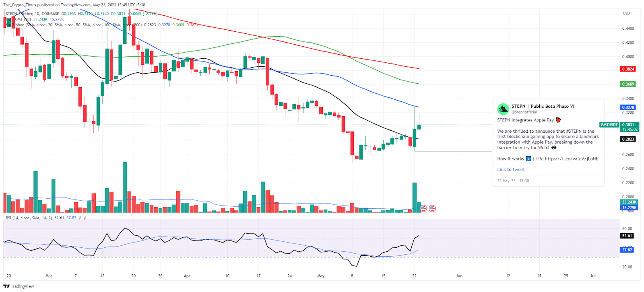Click the 'STEPN Integrates Apple Pay' headline text
The image size is (644, 292).
525,120
